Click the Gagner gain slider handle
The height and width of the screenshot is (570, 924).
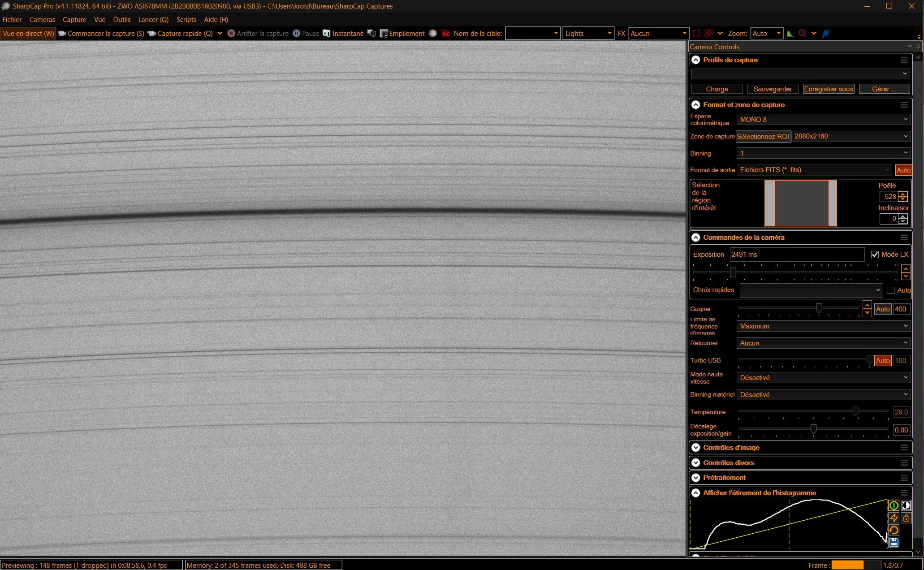[x=819, y=308]
